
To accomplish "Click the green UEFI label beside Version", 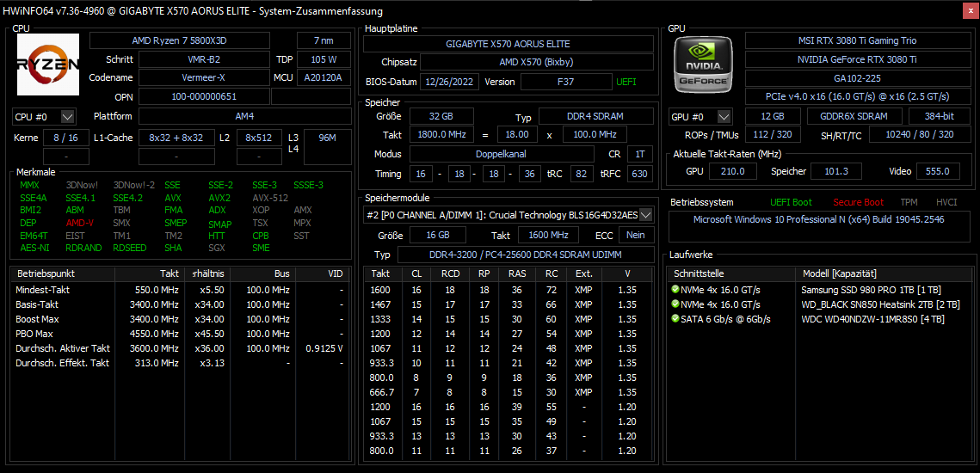I will pos(626,82).
